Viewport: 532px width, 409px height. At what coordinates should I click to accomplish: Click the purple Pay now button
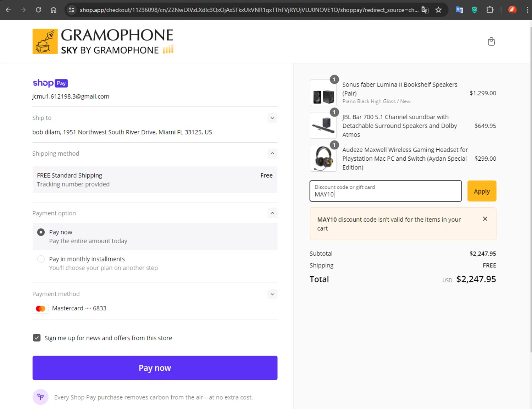pos(155,368)
